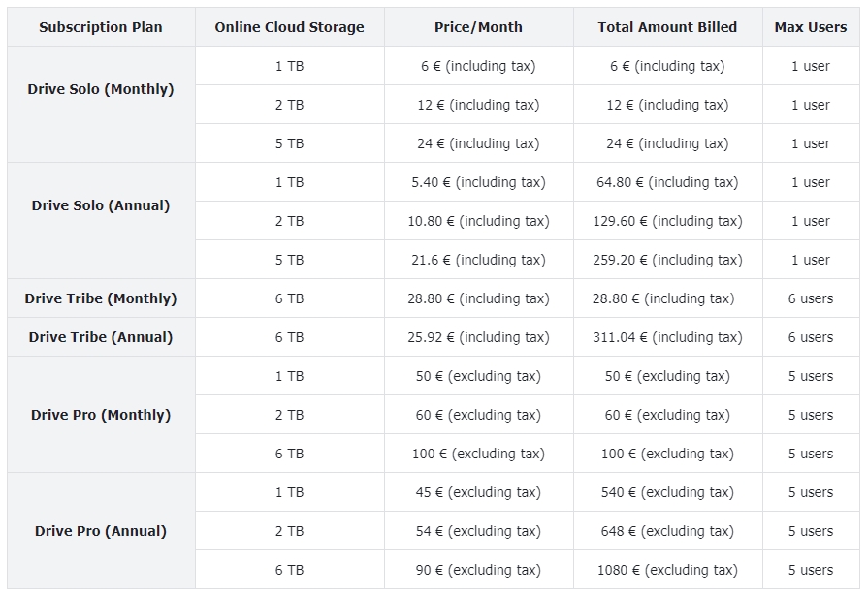
Task: Select the Price/Month column header
Action: (x=476, y=27)
